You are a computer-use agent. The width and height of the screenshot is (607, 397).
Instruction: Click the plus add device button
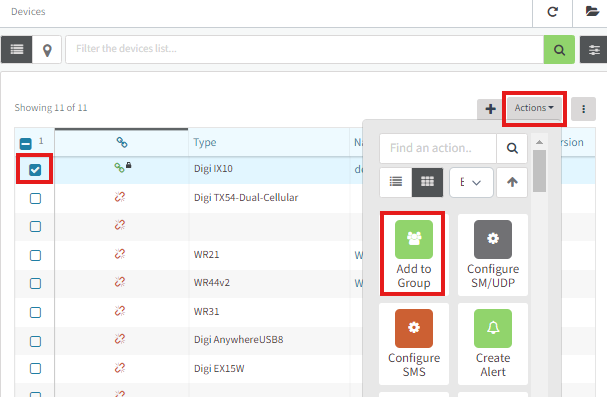pyautogui.click(x=490, y=109)
